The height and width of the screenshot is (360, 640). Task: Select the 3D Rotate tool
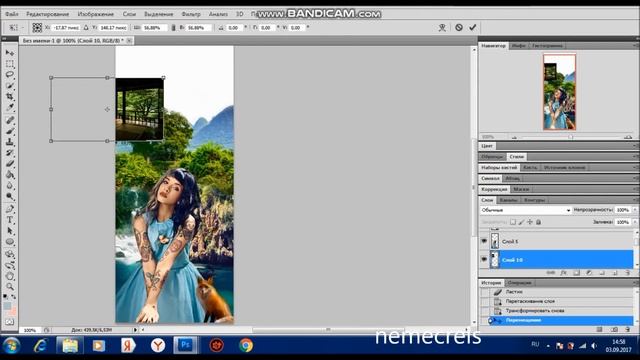[10, 254]
